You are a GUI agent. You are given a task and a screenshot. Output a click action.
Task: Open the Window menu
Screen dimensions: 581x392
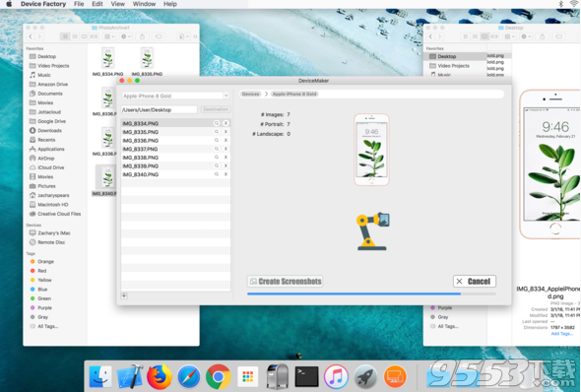(x=144, y=4)
